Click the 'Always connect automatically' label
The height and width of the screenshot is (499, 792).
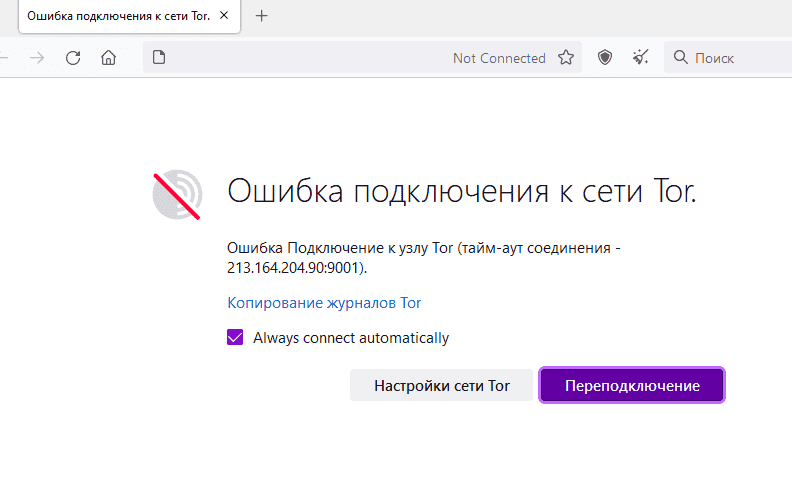[x=351, y=338]
